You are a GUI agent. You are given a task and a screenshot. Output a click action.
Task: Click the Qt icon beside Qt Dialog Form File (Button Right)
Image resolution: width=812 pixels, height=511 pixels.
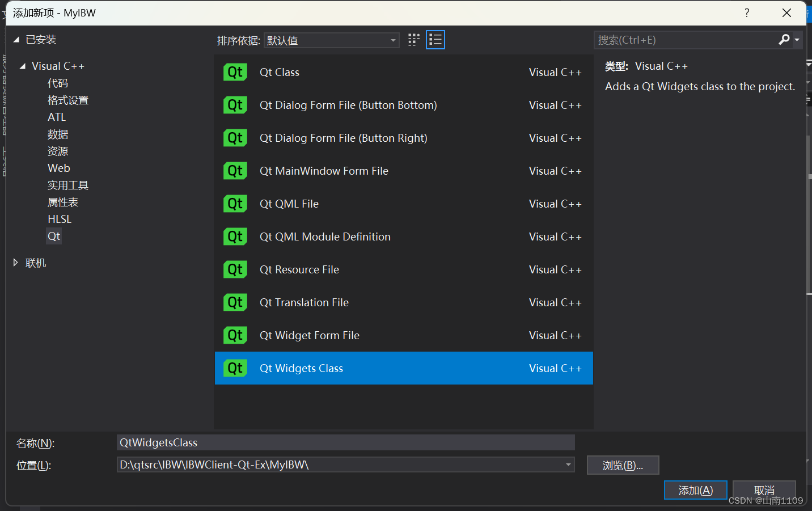(x=235, y=138)
